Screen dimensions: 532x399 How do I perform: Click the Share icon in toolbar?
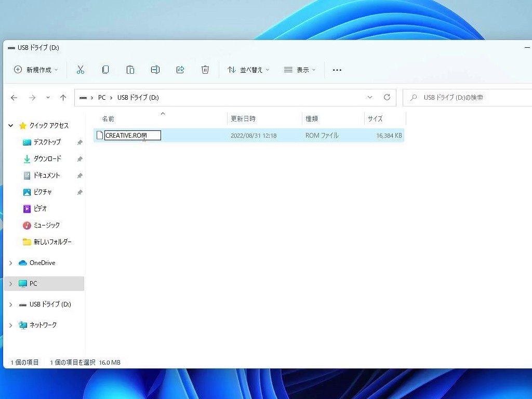(180, 70)
